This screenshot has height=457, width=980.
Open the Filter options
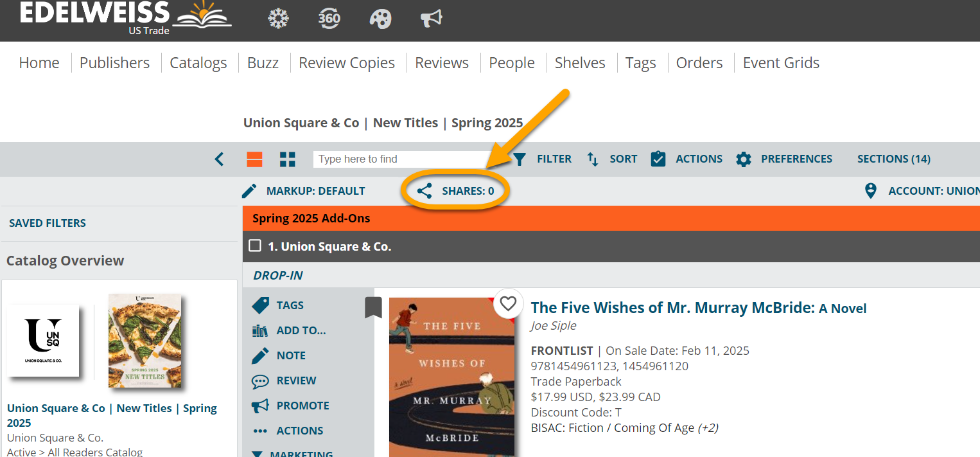click(542, 159)
